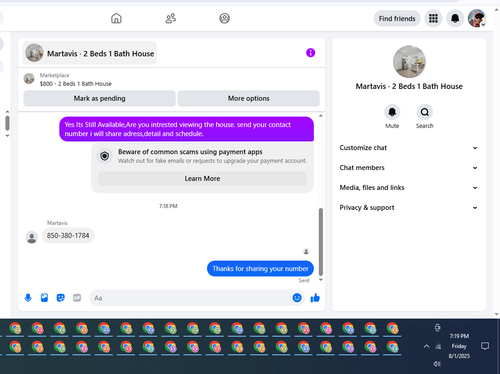
Task: Click the 'Martavis - 2 Beds 1 Bath House' panel title
Action: tap(409, 86)
